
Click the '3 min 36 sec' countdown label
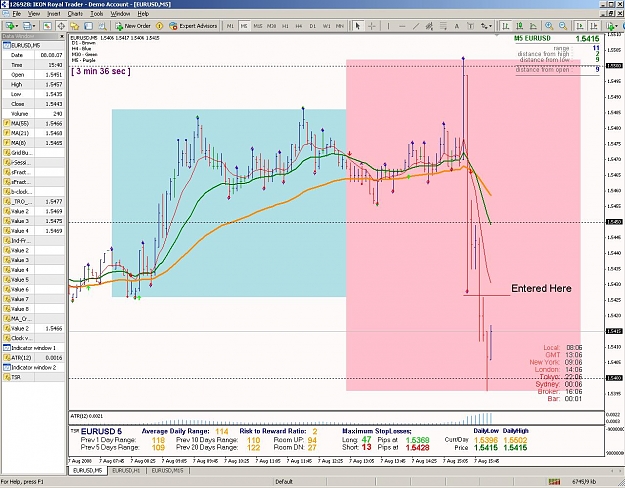tap(101, 71)
